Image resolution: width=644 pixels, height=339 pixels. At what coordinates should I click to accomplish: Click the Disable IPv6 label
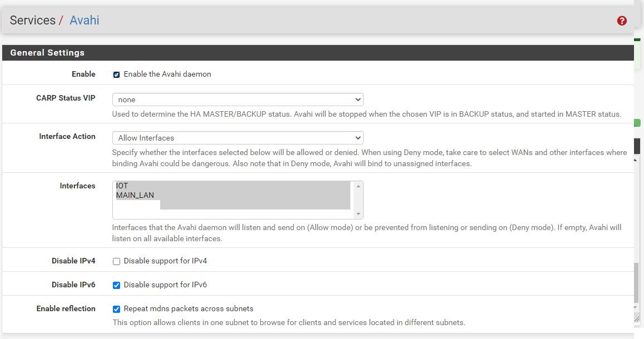pyautogui.click(x=73, y=285)
